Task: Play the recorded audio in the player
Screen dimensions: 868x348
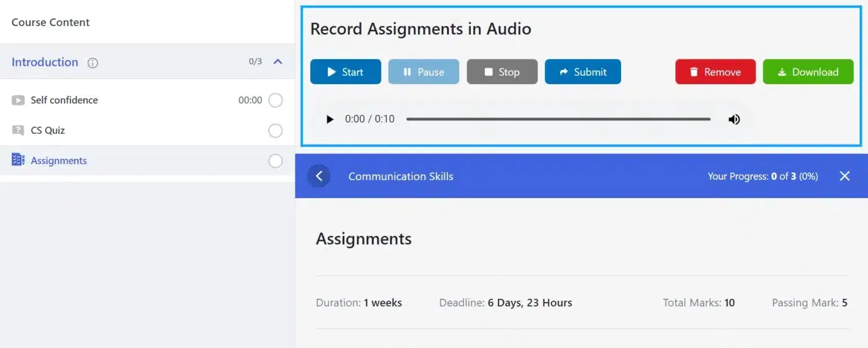Action: tap(329, 119)
